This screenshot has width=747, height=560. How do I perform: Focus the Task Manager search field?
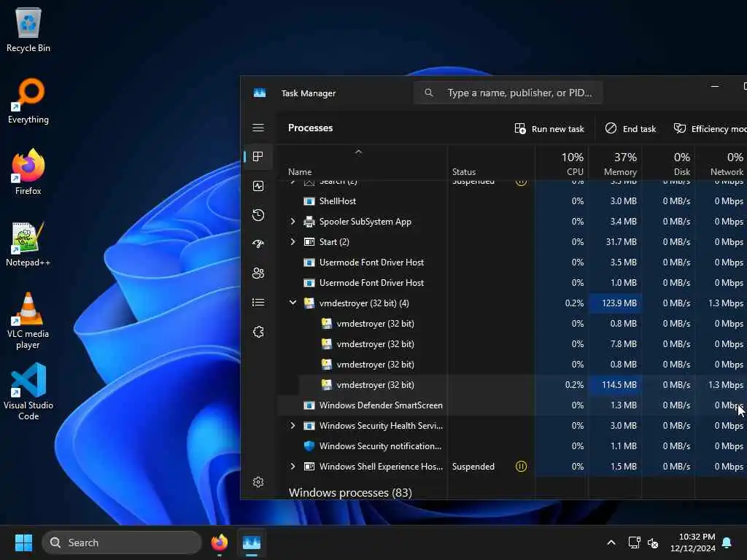coord(508,93)
